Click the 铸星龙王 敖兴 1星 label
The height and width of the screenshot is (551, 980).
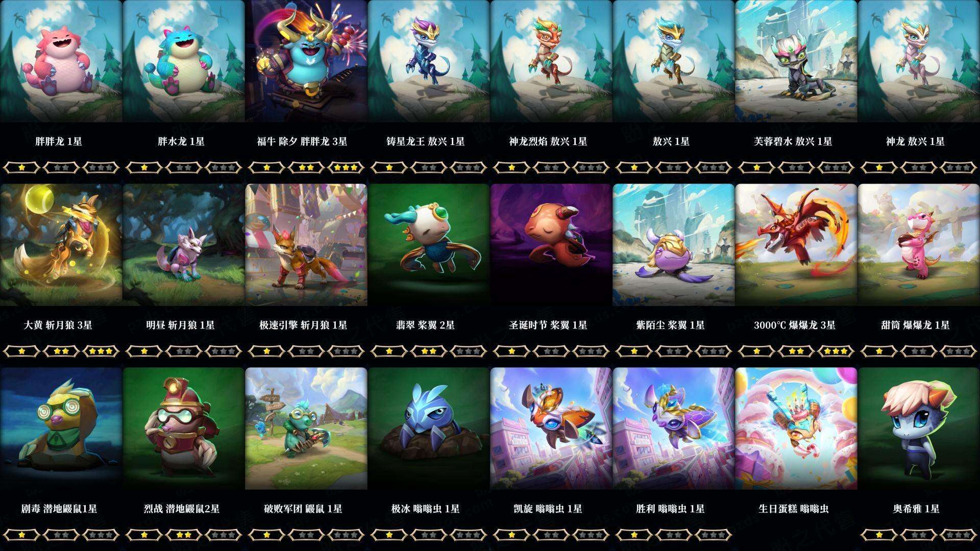(x=426, y=141)
